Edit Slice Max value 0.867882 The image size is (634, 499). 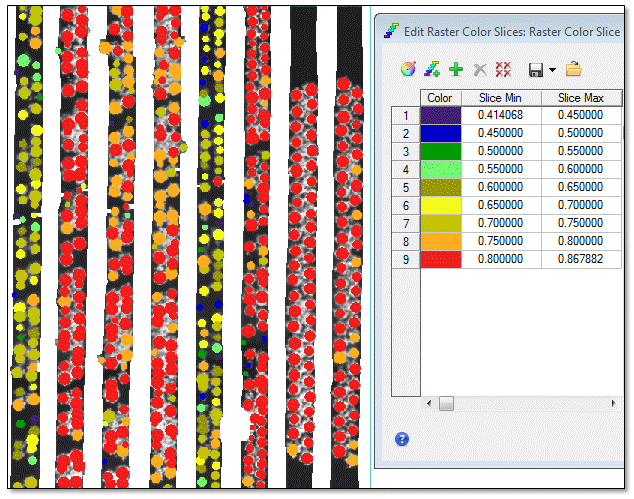(581, 259)
